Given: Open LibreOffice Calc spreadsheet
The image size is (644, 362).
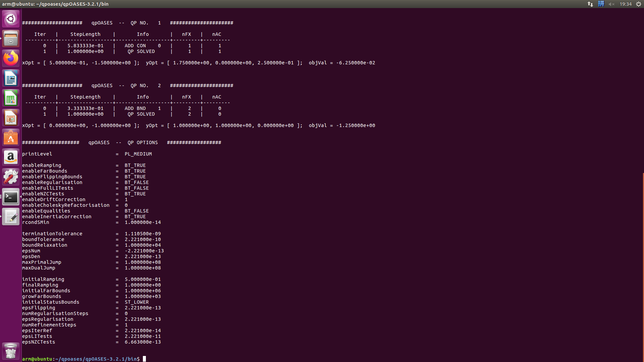Looking at the screenshot, I should click(x=11, y=98).
